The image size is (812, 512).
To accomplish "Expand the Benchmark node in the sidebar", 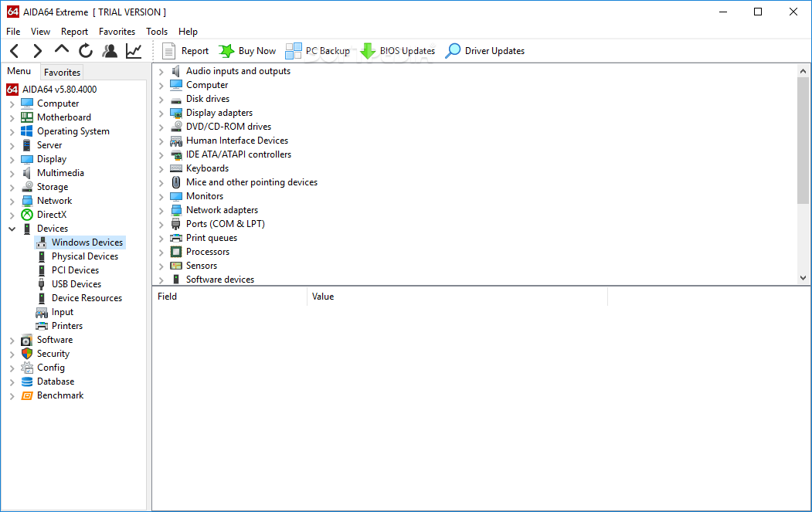I will click(12, 396).
